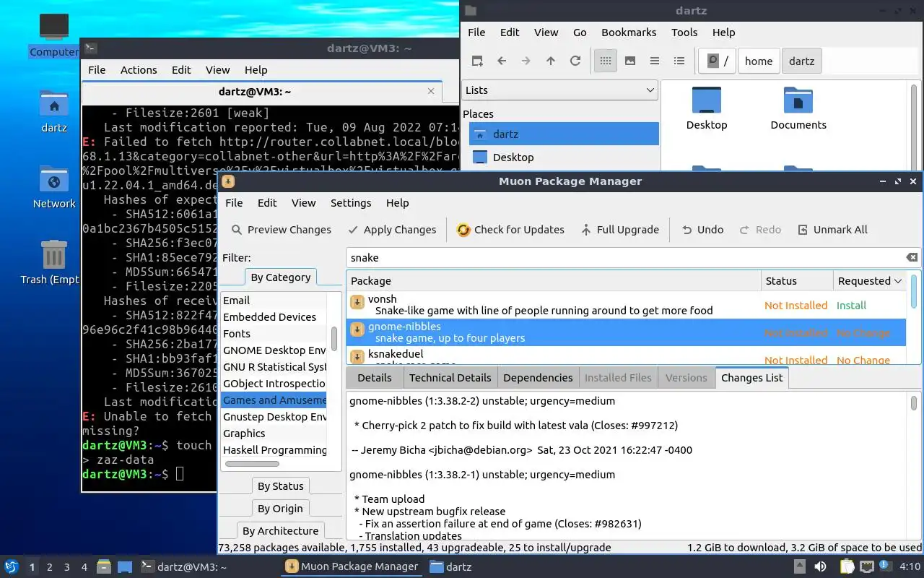The image size is (924, 578).
Task: Switch to workspace 2 in the pager
Action: 50,567
